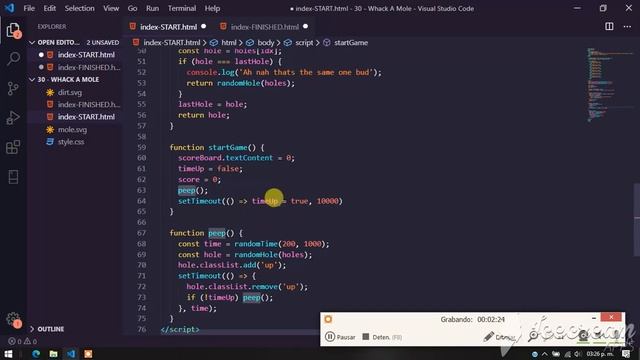Open the Go menu

(x=132, y=8)
